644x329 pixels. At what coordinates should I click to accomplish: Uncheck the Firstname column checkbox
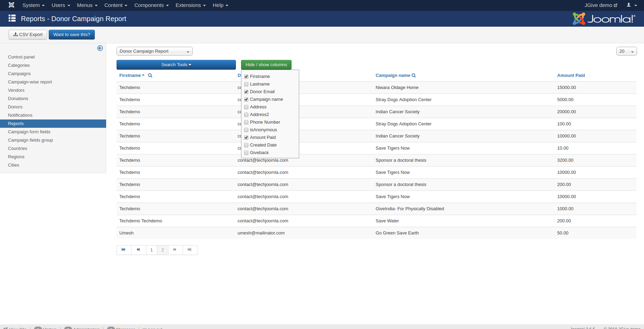[246, 77]
